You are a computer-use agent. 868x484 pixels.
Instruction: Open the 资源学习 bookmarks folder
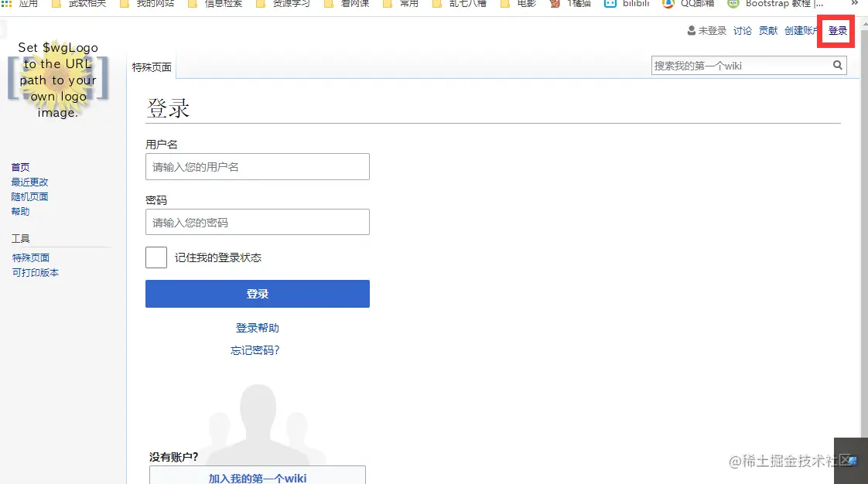[x=283, y=3]
